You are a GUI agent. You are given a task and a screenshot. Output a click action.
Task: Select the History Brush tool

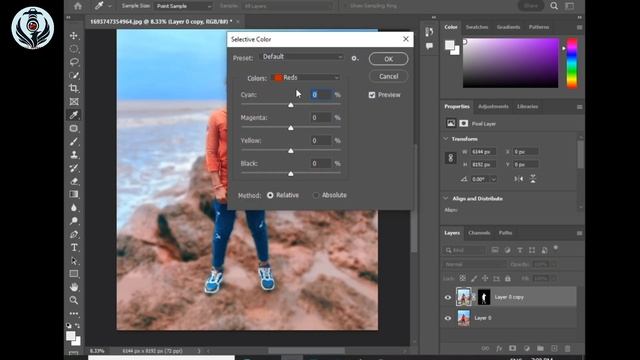74,168
